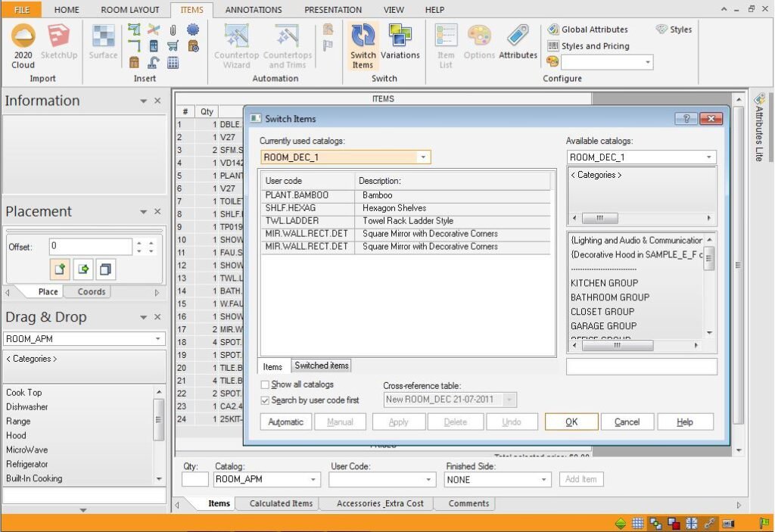The width and height of the screenshot is (775, 532).
Task: Click the brown cabinet insert icon
Action: (x=134, y=62)
